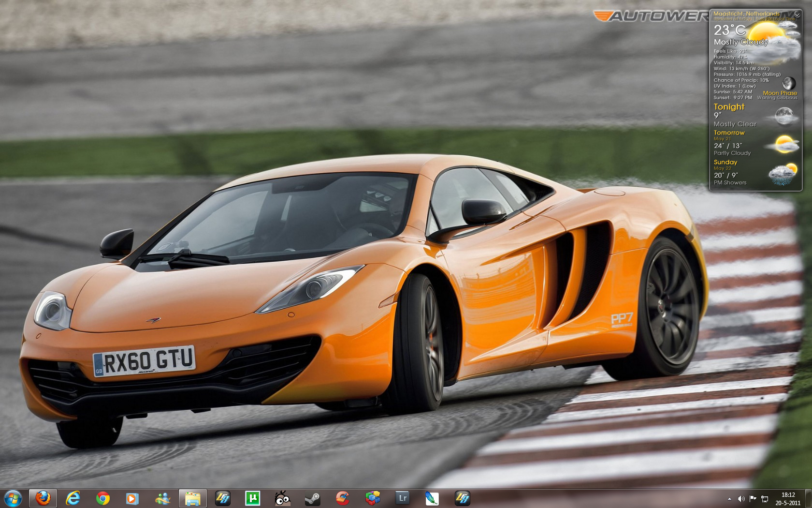Click the 'Chance of Precip: 10%' line
This screenshot has height=508, width=812.
pyautogui.click(x=741, y=80)
